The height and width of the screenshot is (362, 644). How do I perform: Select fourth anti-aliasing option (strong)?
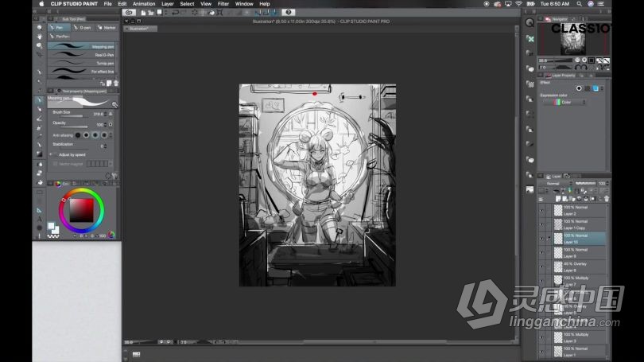tap(104, 134)
